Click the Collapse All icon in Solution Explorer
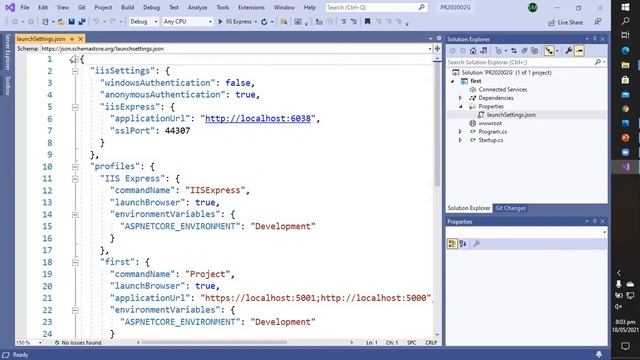Screen dimensions: 640x360 pyautogui.click(x=524, y=51)
